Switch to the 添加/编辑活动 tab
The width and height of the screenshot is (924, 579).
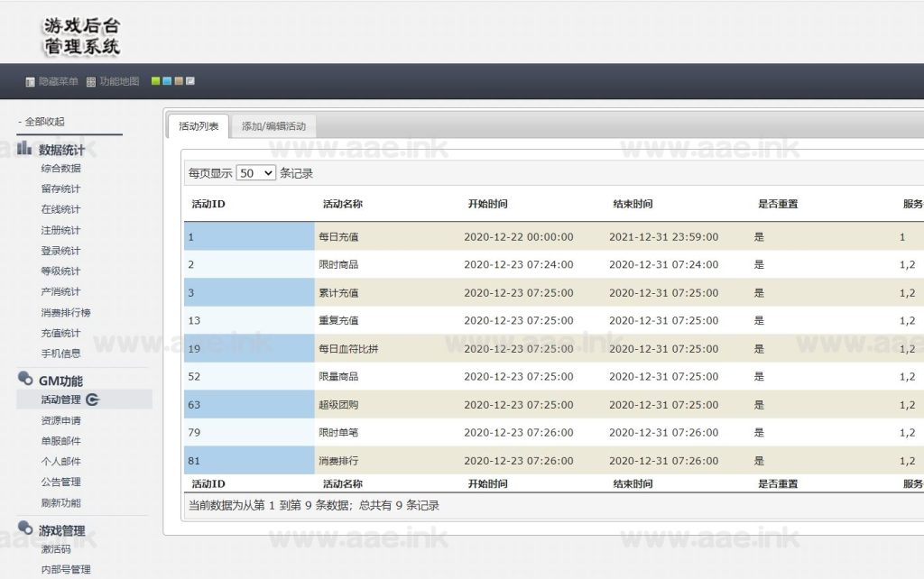pyautogui.click(x=273, y=126)
